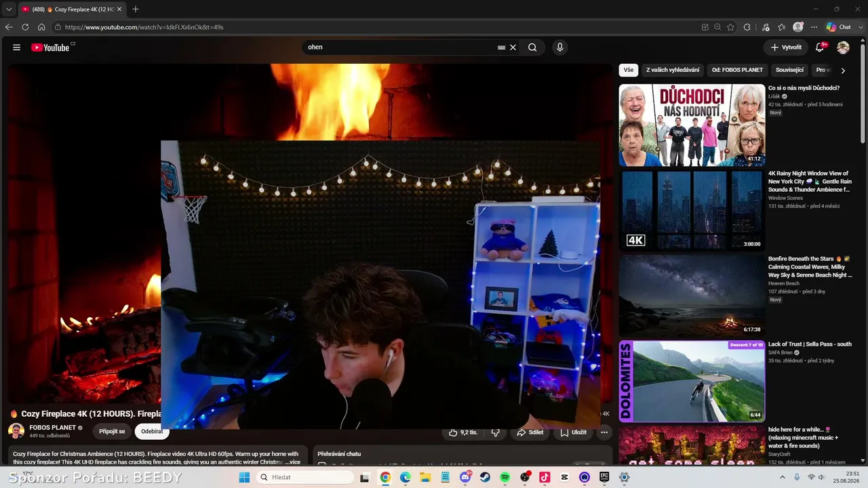Select the 'Od: FOBOS PLANET' chip
The height and width of the screenshot is (488, 868).
click(x=737, y=70)
